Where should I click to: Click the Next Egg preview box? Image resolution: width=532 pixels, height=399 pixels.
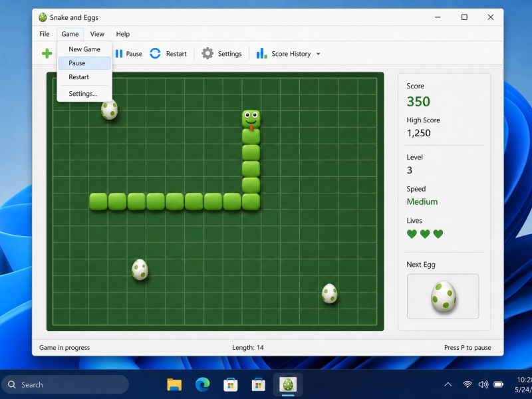coord(443,296)
